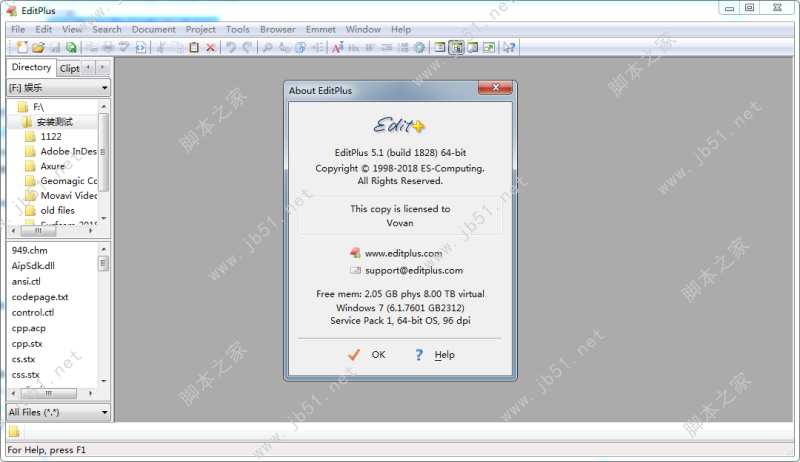This screenshot has width=800, height=462.
Task: Click the tab scroll right arrow in sidebar
Action: click(x=103, y=67)
